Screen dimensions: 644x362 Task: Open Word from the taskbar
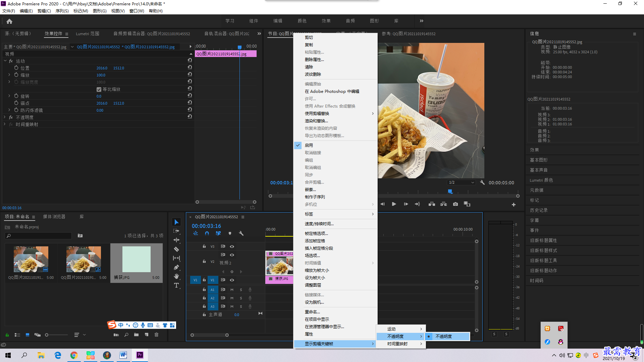(123, 355)
